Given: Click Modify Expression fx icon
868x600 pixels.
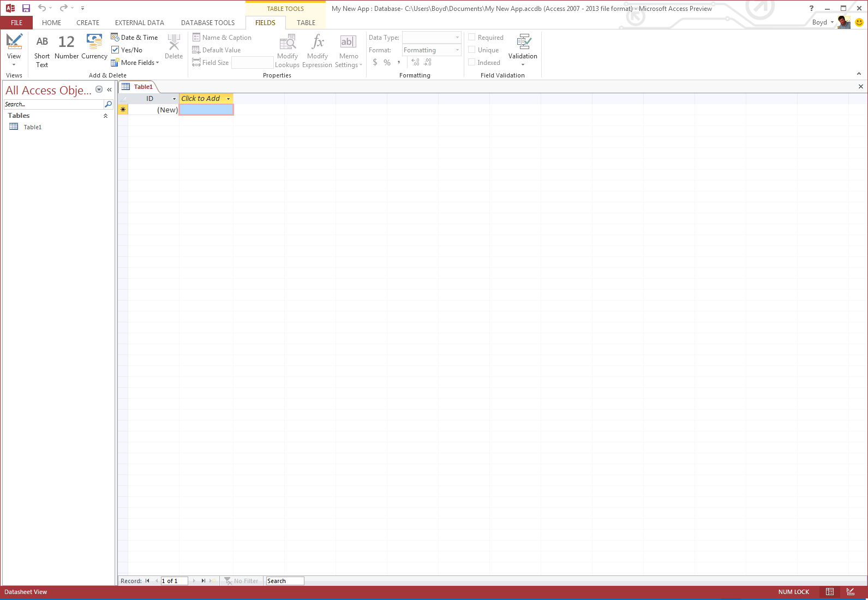Looking at the screenshot, I should [x=318, y=42].
